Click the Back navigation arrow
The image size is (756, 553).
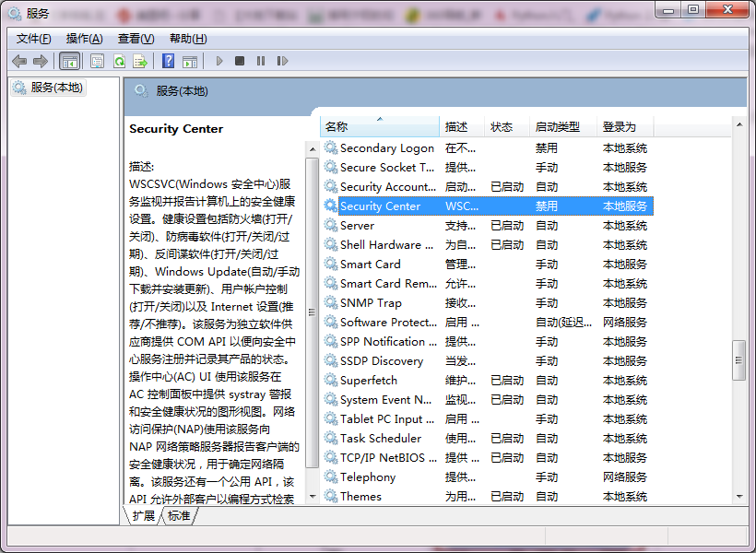[x=18, y=61]
